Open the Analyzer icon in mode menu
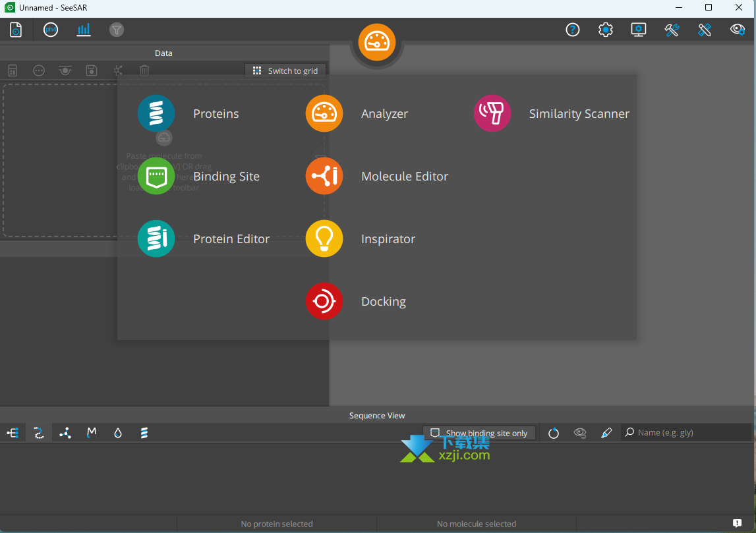 [x=324, y=114]
